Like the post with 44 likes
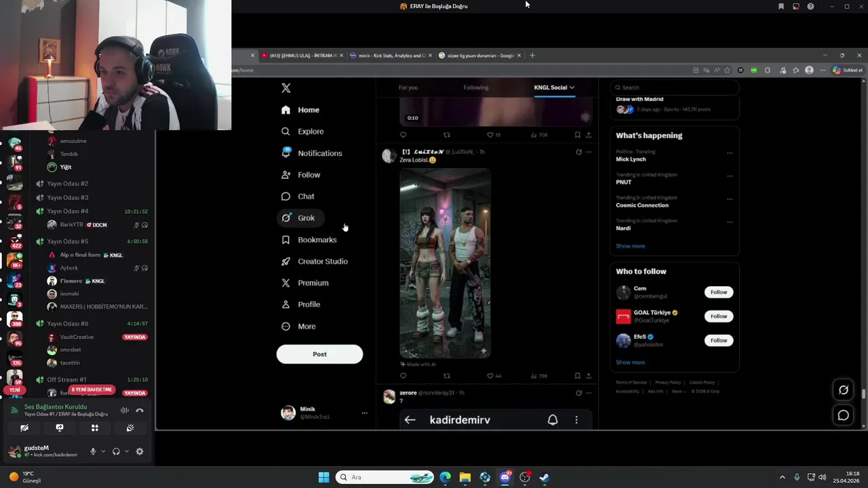This screenshot has height=488, width=868. [494, 375]
